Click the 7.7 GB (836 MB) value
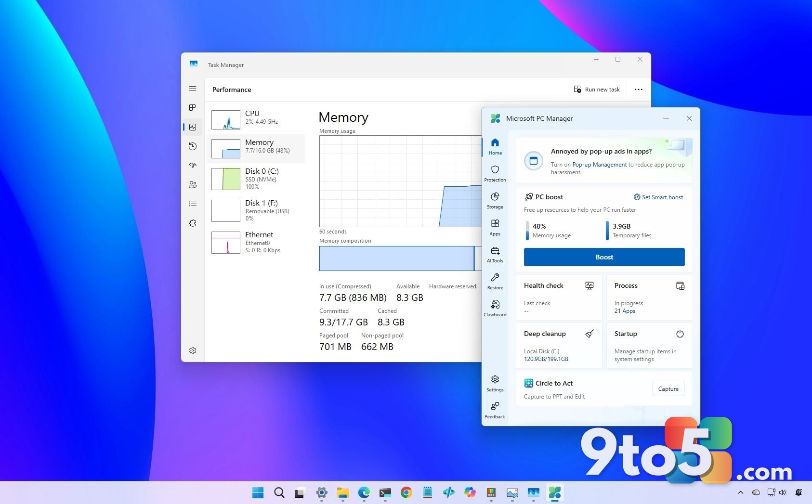The width and height of the screenshot is (812, 504). [353, 298]
